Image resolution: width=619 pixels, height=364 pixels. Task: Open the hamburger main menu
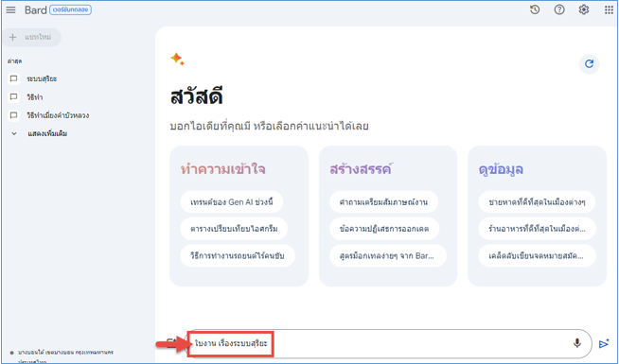coord(11,9)
